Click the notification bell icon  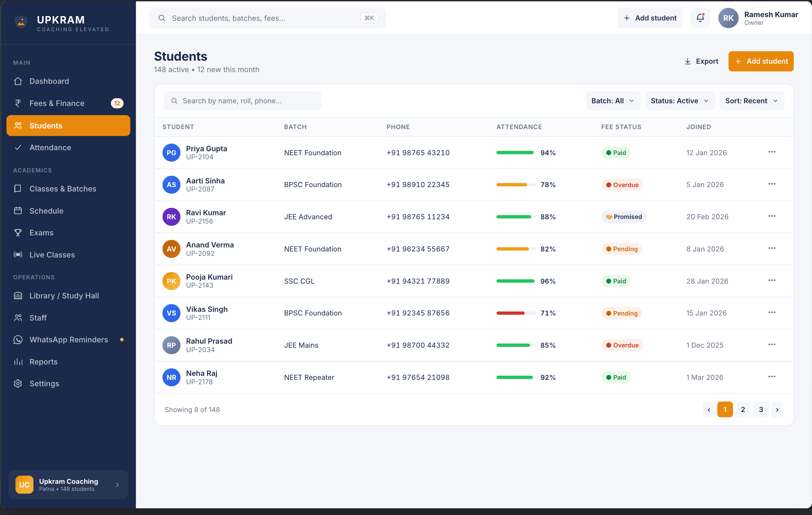pyautogui.click(x=700, y=18)
